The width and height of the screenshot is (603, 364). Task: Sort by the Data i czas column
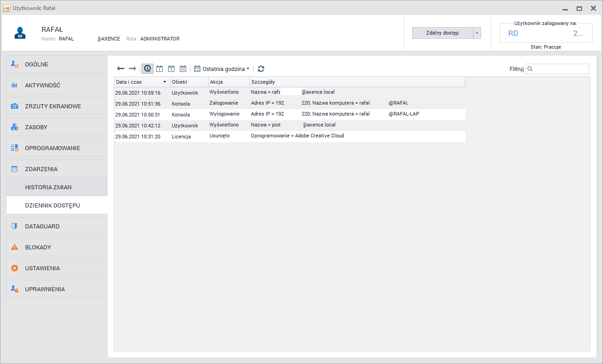pos(142,82)
